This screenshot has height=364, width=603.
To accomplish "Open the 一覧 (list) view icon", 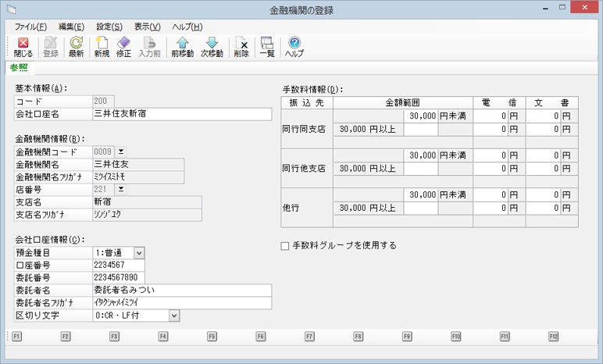I will pyautogui.click(x=267, y=48).
